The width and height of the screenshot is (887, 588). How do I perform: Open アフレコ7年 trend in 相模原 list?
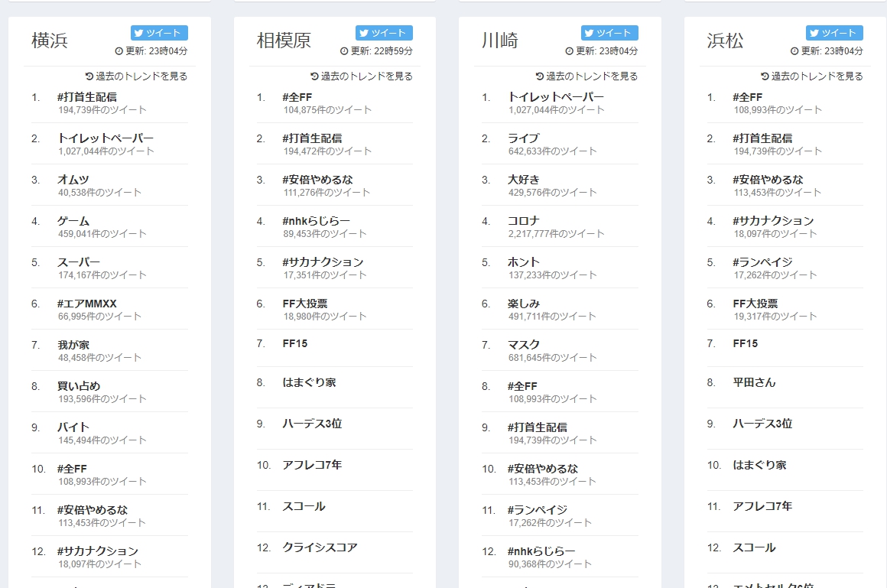[x=312, y=465]
